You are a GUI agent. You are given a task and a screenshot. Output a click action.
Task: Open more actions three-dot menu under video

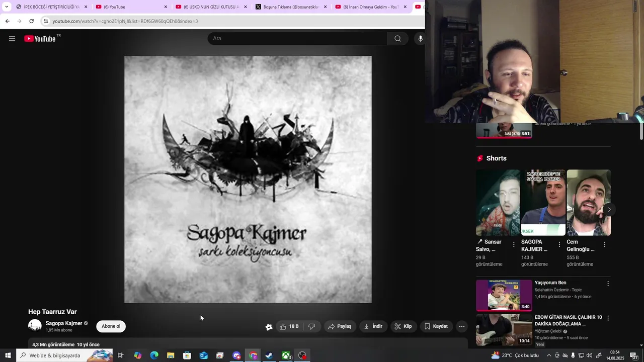tap(462, 326)
